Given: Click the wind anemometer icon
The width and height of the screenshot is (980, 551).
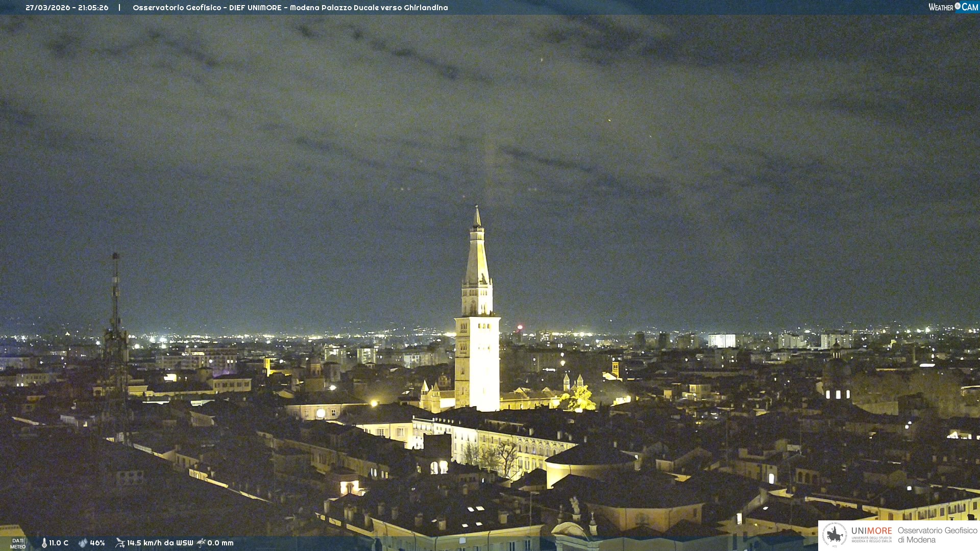Looking at the screenshot, I should point(120,543).
